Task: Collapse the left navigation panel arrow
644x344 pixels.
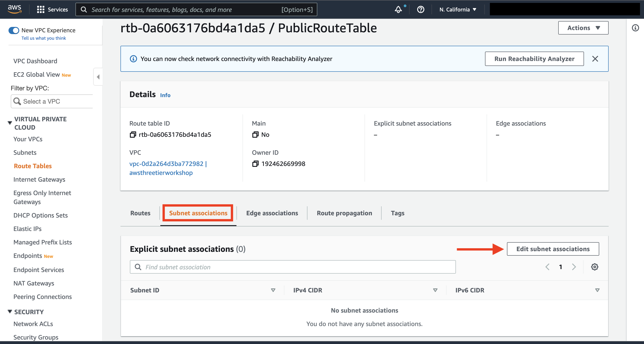Action: pos(98,77)
